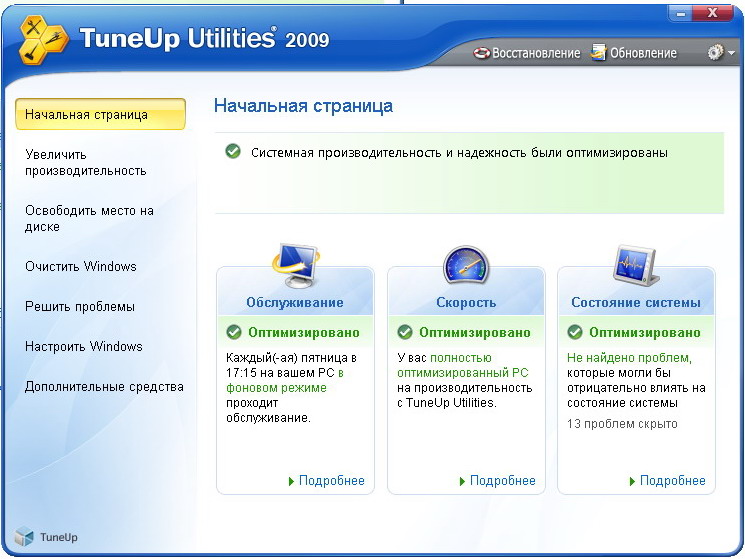Open the Настроить Windows section
The width and height of the screenshot is (745, 559).
point(84,346)
